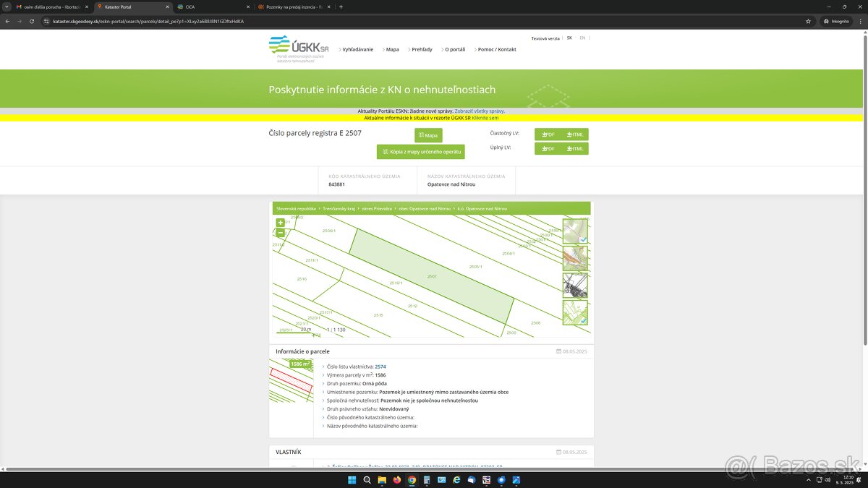Open Kópia z mapy určeného operátu
Image resolution: width=868 pixels, height=488 pixels.
[x=420, y=152]
